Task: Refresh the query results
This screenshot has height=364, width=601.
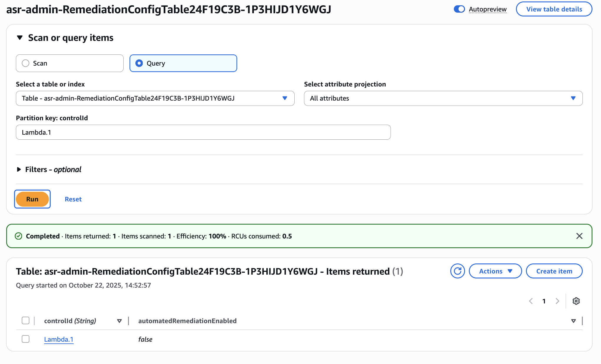Action: pyautogui.click(x=457, y=271)
